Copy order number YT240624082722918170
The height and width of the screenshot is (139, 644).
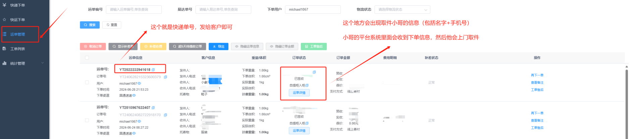click(x=165, y=115)
